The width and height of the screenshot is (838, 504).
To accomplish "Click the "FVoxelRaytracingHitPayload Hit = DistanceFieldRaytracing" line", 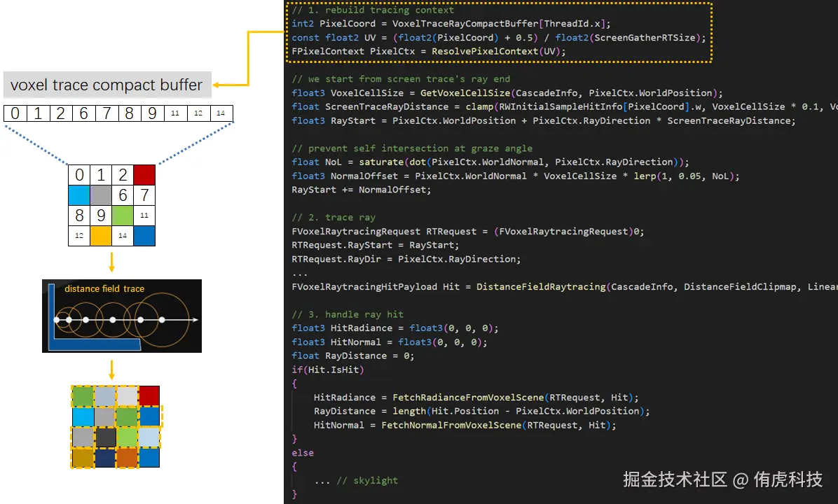I will point(564,287).
